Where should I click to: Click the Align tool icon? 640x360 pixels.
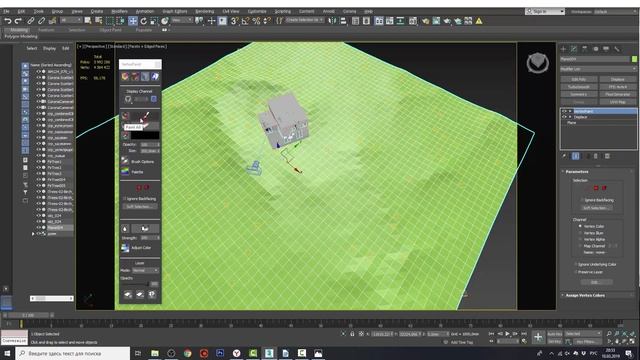tap(343, 21)
